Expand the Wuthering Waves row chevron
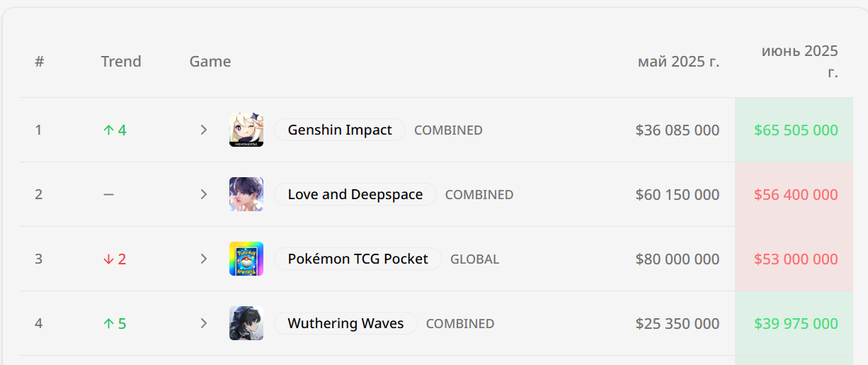Viewport: 868px width, 365px height. 204,323
